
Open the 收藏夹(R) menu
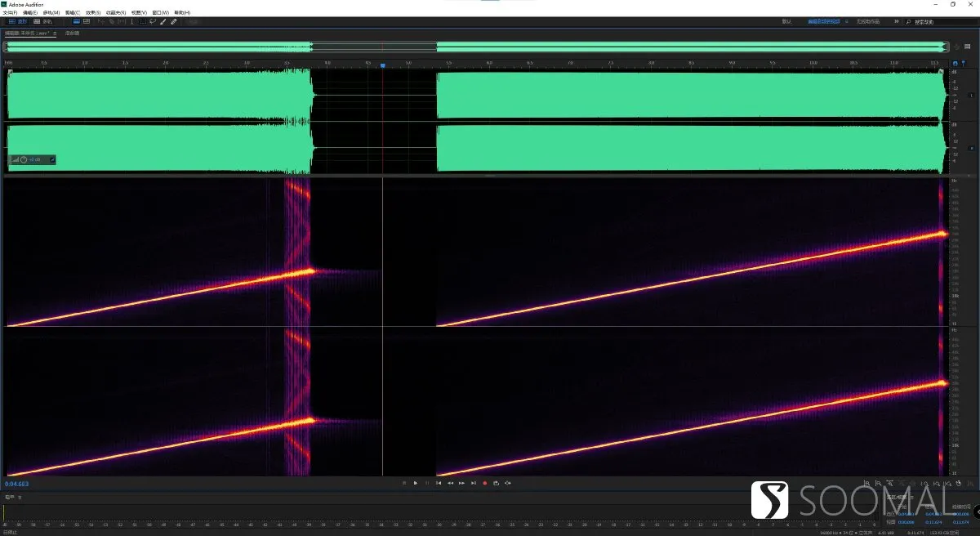click(116, 13)
